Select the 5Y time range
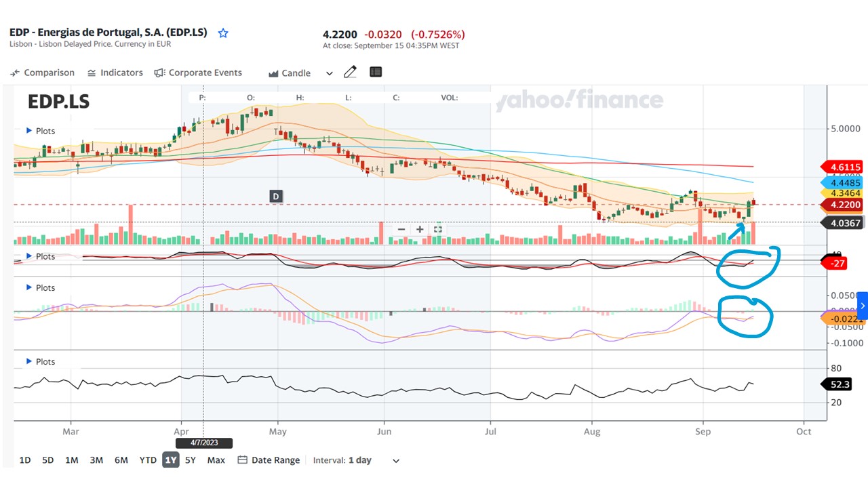The width and height of the screenshot is (868, 488). tap(191, 460)
